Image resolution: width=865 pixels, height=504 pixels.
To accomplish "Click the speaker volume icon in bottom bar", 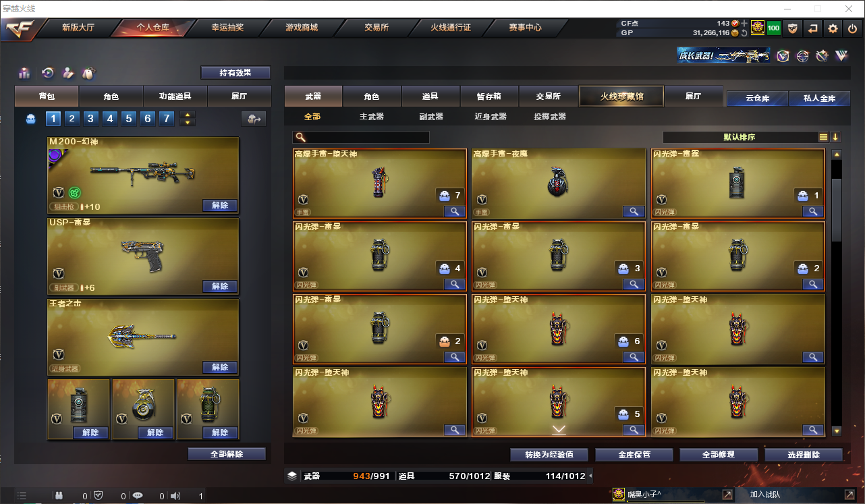I will 175,496.
